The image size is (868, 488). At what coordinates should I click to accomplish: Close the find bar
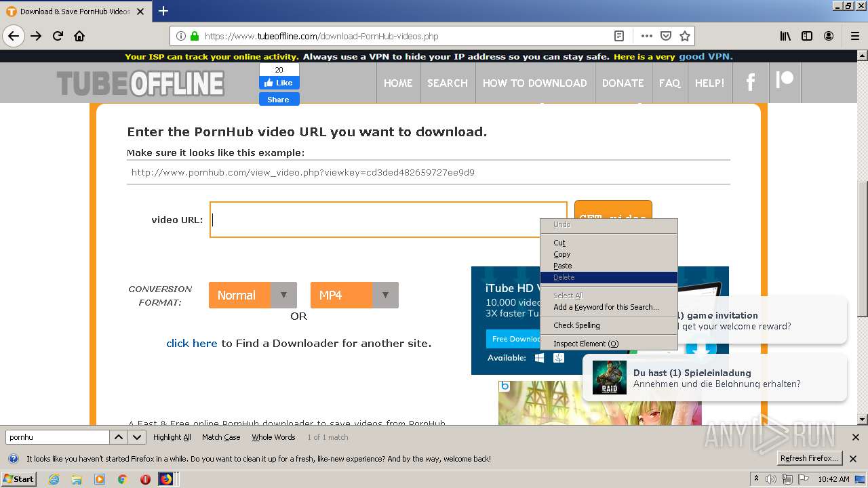click(855, 437)
